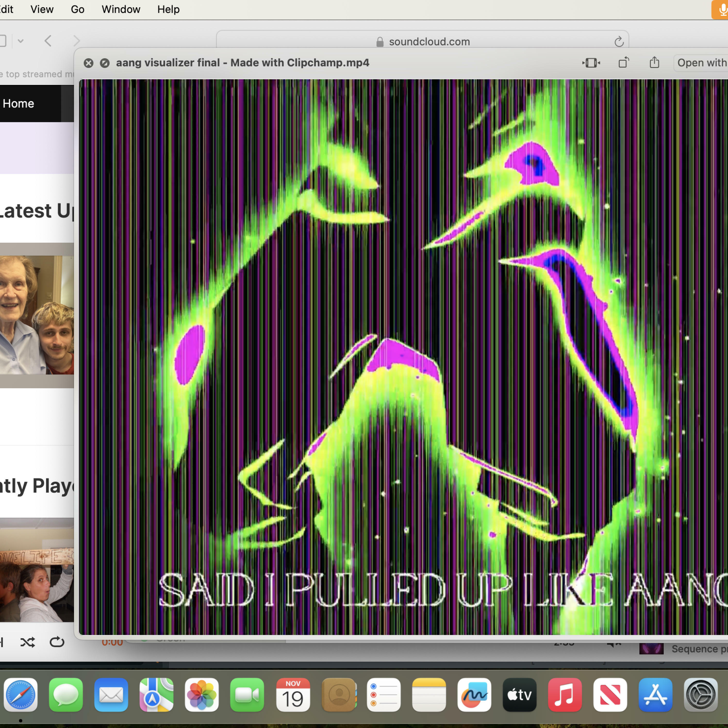The image size is (728, 728).
Task: Click the orange microphone icon in menu bar
Action: [x=720, y=9]
